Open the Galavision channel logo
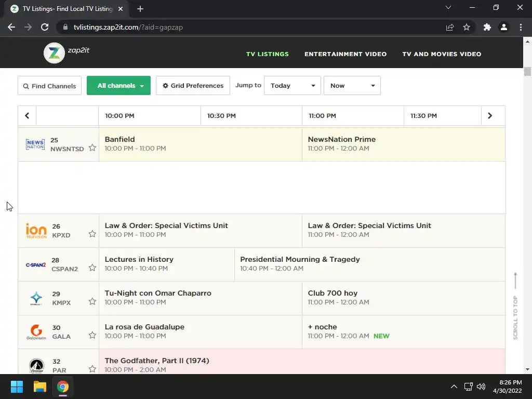532x399 pixels. [x=36, y=332]
